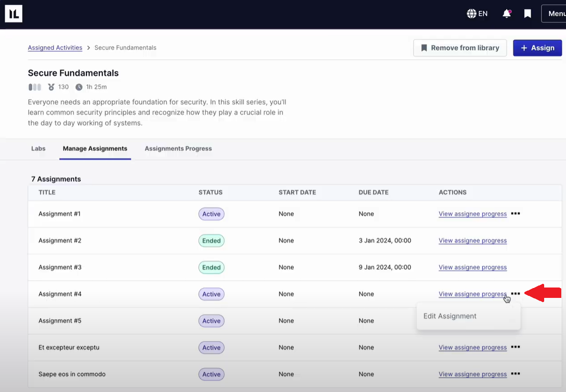Open three-dot menu for Saepe eos in commodo
Viewport: 566px width, 392px height.
pyautogui.click(x=515, y=374)
